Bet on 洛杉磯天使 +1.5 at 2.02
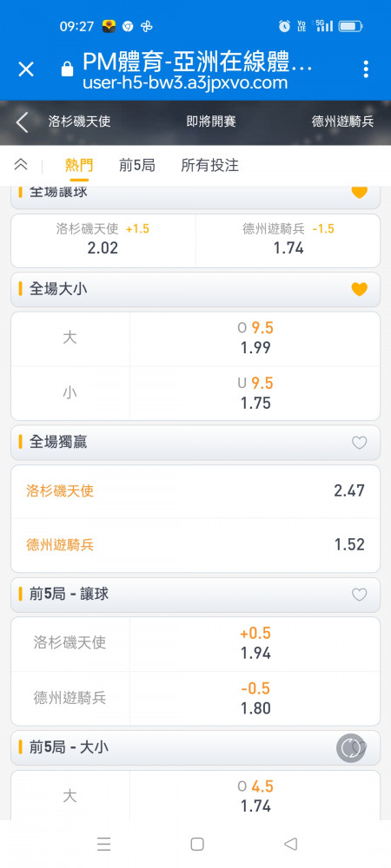 (x=103, y=240)
